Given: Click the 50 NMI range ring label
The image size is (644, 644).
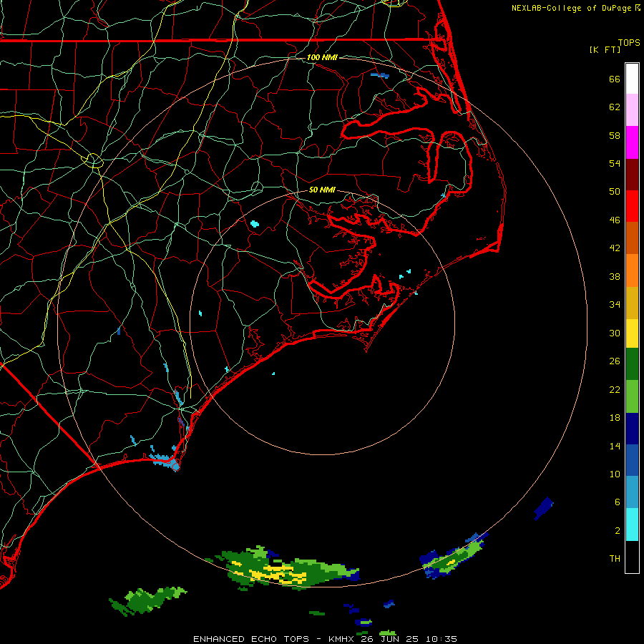Looking at the screenshot, I should (322, 190).
